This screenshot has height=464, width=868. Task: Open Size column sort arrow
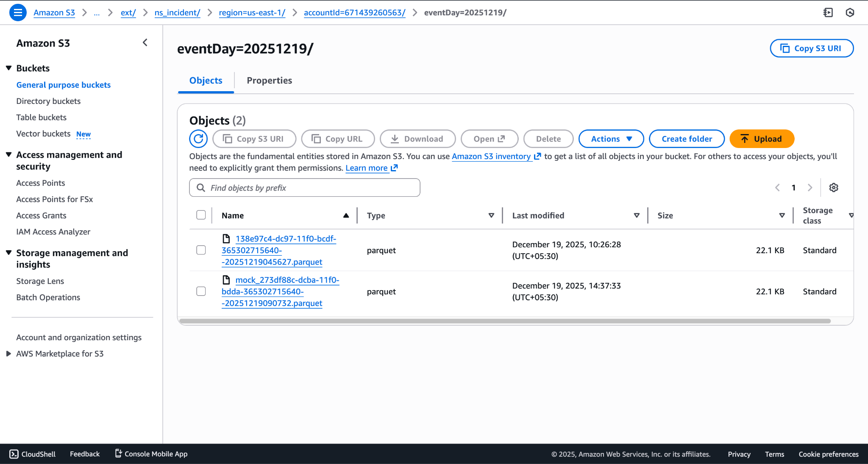click(782, 215)
